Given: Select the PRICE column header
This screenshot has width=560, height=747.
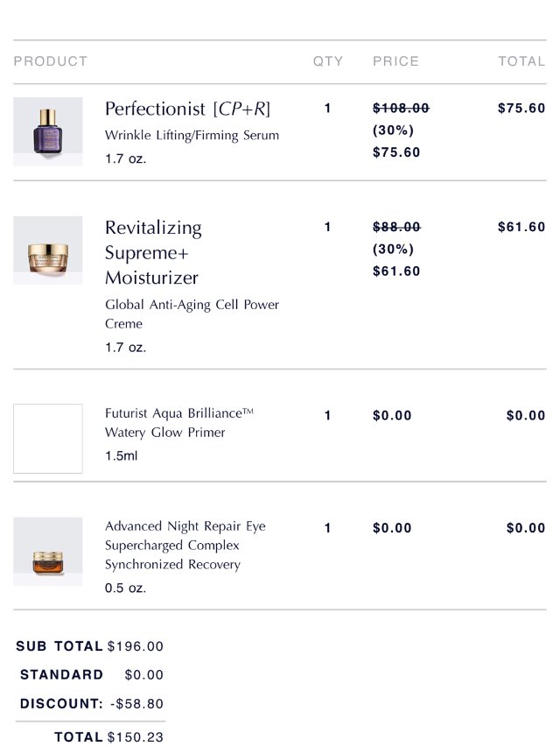Looking at the screenshot, I should coord(395,61).
